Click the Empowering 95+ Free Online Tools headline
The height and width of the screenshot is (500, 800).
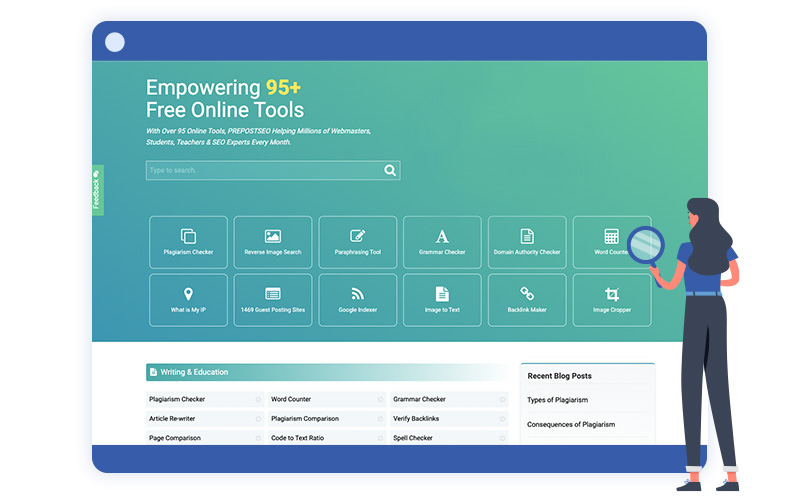(x=225, y=99)
